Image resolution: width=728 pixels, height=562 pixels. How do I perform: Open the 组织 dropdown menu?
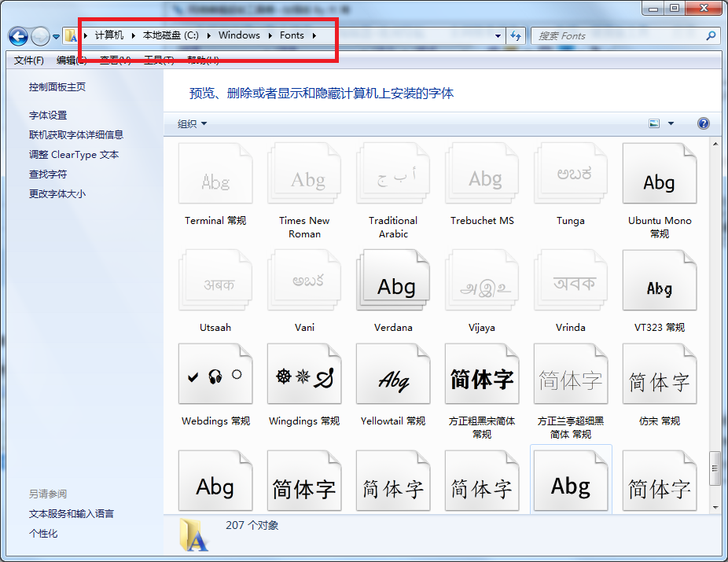point(192,123)
